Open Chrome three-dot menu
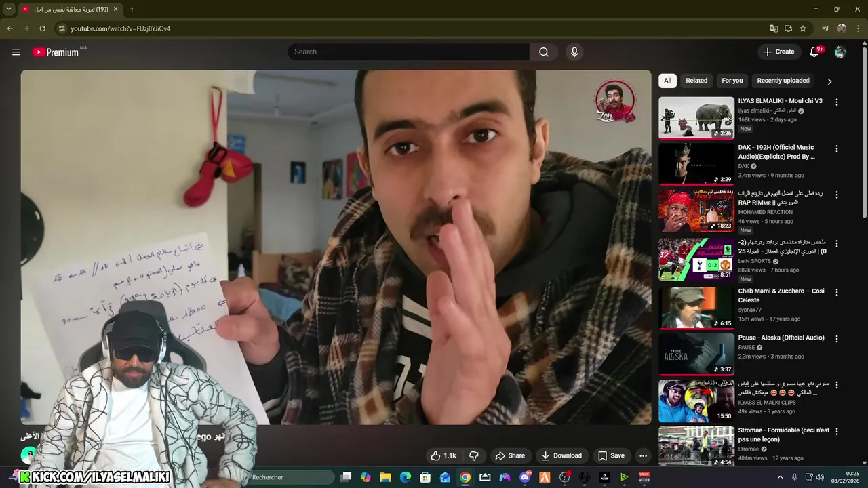Screen dimensions: 868x488 859,28
